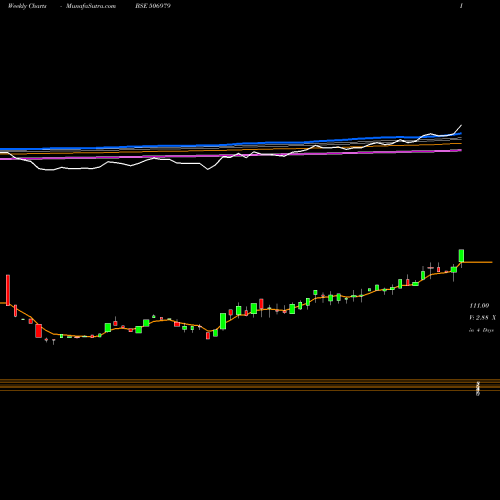
Task: Click the MunafaSutra.com label
Action: [91, 6]
